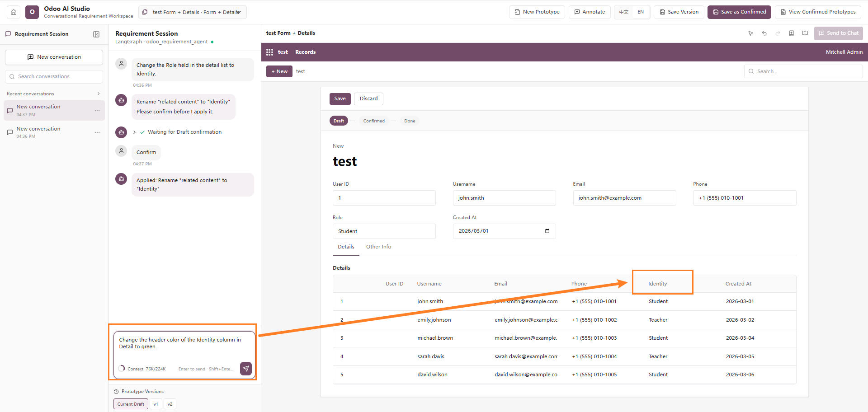Expand Waiting for Draft confirmation step

[135, 132]
